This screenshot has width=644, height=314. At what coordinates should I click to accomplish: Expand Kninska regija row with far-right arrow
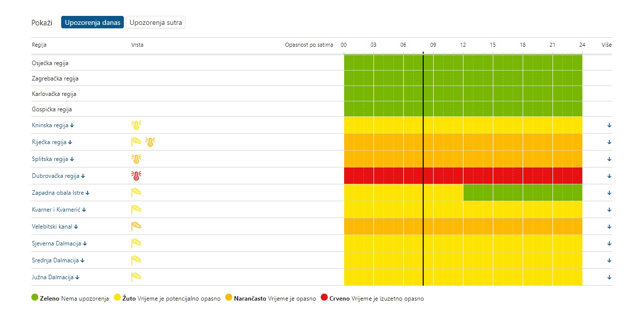click(x=609, y=125)
